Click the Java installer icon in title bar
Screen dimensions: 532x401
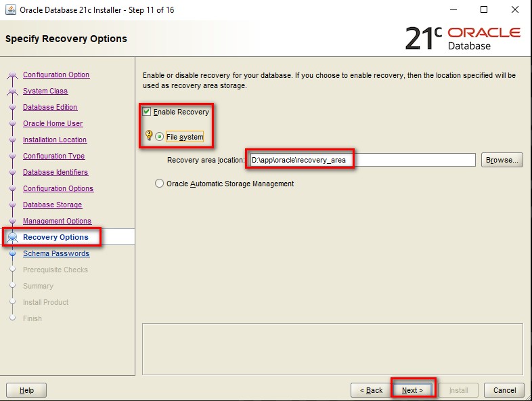click(11, 10)
